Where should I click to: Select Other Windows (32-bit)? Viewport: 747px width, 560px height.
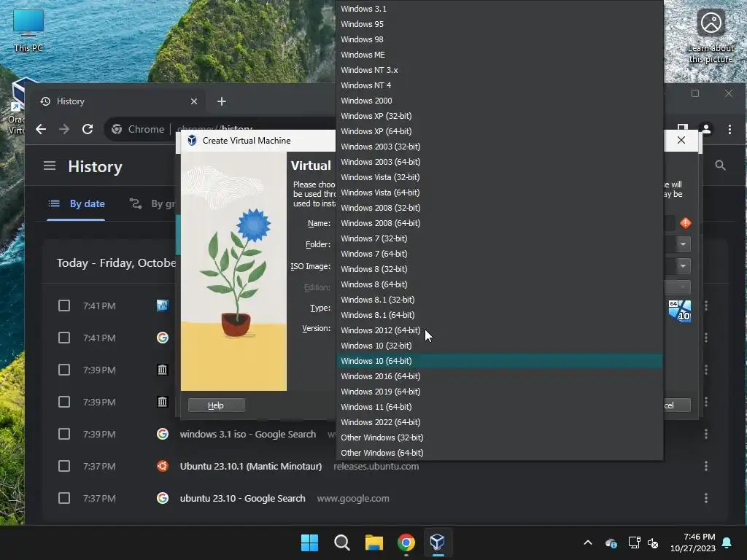pyautogui.click(x=499, y=437)
